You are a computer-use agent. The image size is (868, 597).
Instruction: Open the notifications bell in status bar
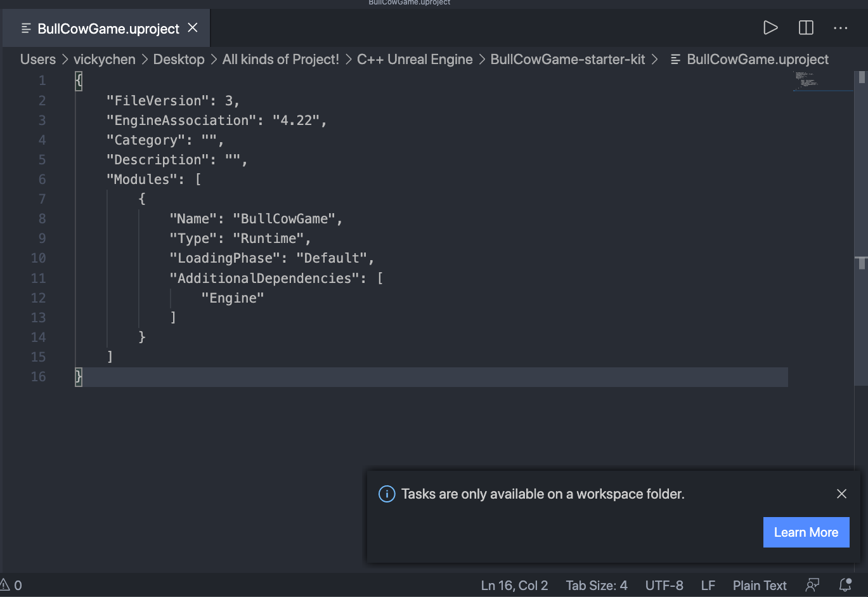pyautogui.click(x=845, y=585)
